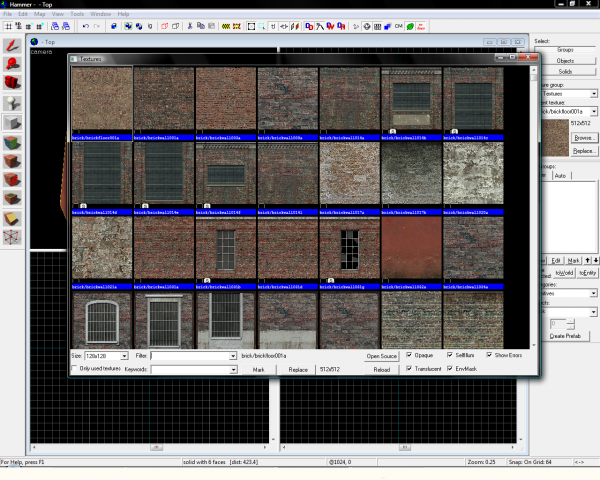Open the File menu
The height and width of the screenshot is (480, 600).
7,14
